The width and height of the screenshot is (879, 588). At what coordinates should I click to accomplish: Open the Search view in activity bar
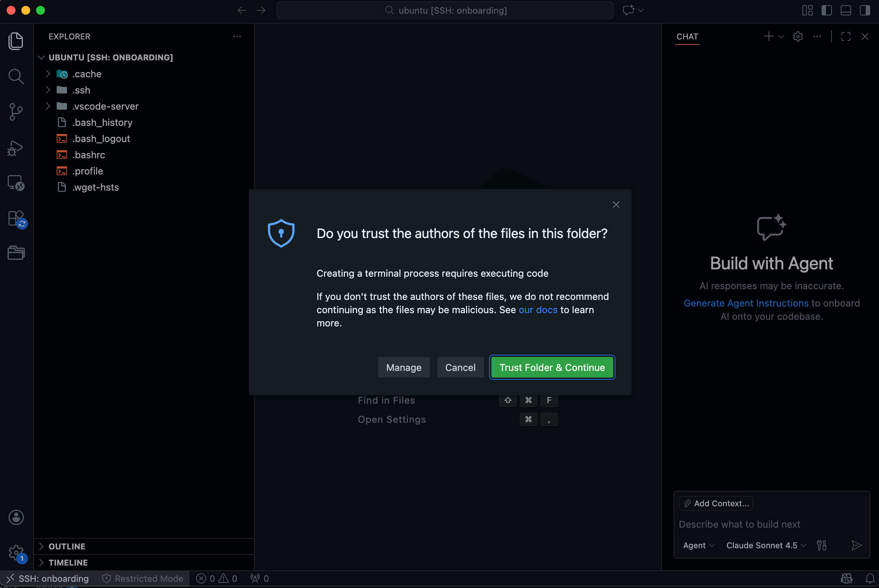[16, 77]
